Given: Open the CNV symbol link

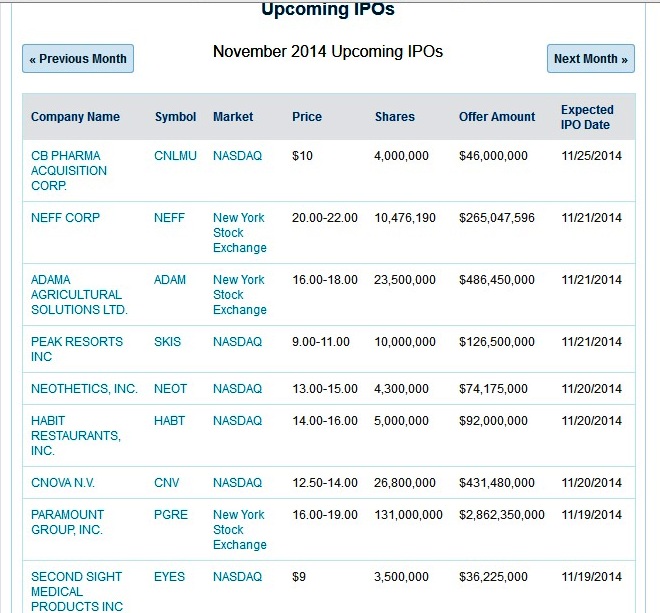Looking at the screenshot, I should coord(166,482).
